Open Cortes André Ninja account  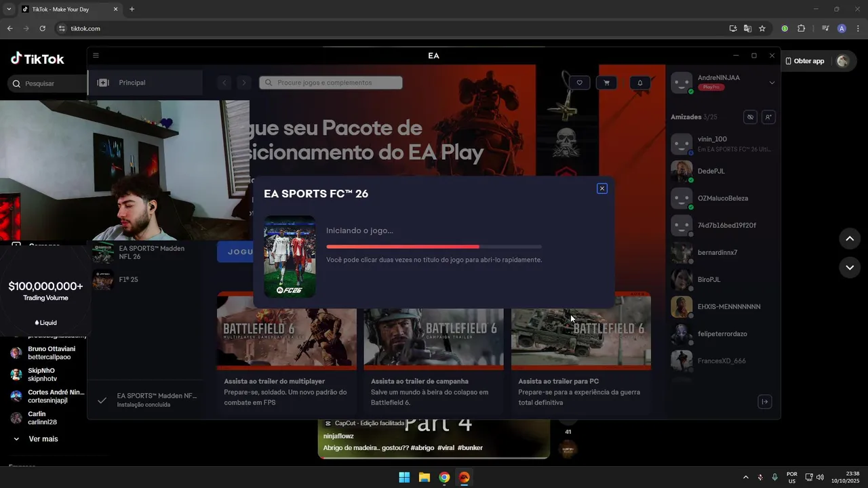coord(46,396)
